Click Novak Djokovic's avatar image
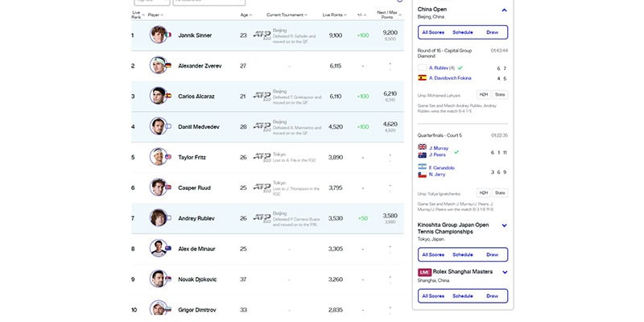 (158, 279)
